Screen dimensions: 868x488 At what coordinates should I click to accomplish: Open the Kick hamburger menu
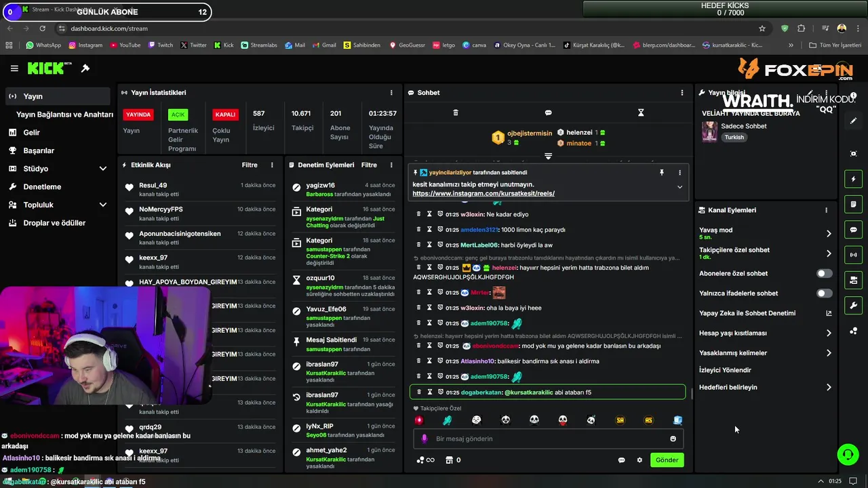pos(14,68)
